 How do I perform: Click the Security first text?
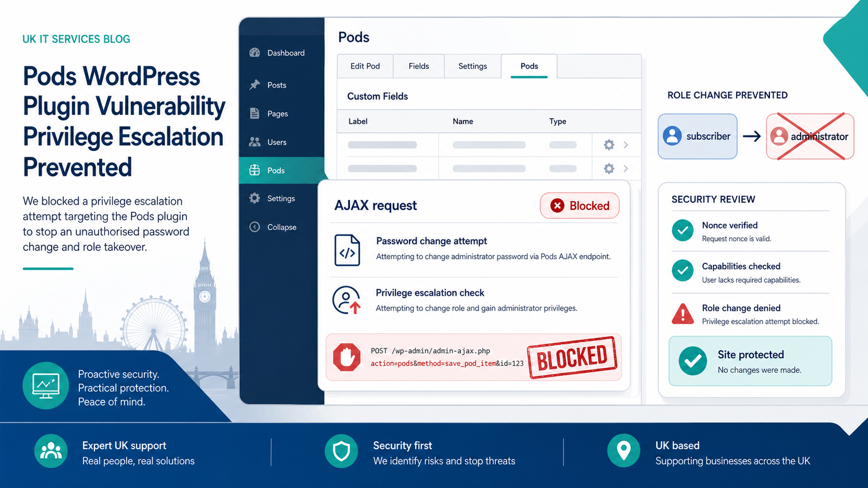402,445
